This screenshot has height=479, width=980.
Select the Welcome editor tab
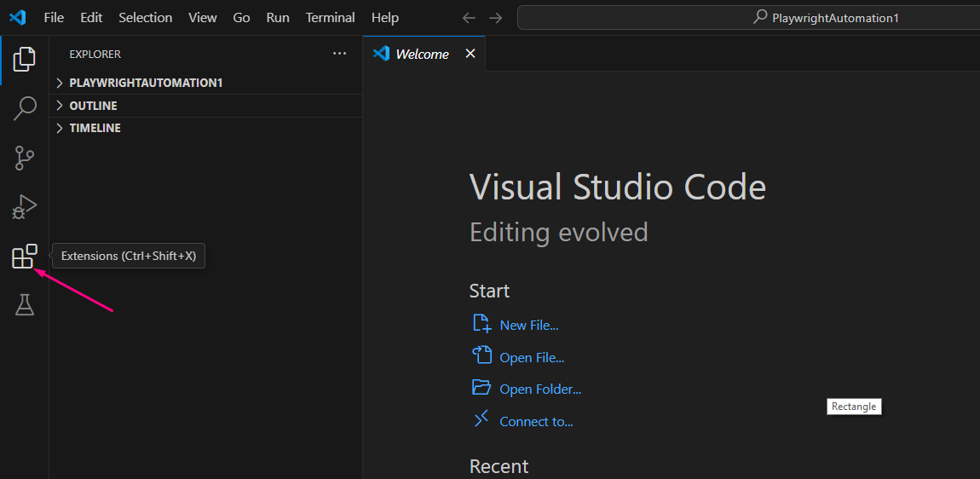424,54
